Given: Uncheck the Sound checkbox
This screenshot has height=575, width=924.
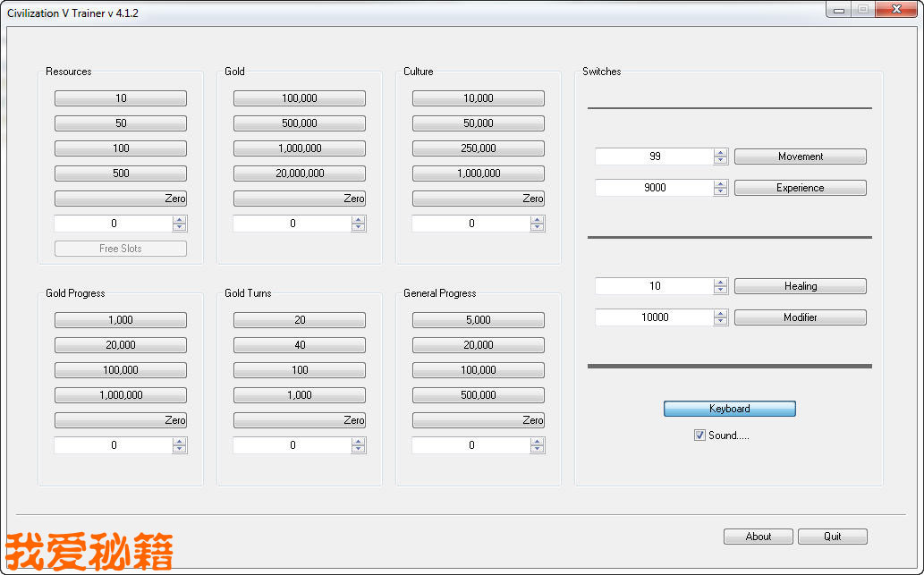Looking at the screenshot, I should 699,435.
